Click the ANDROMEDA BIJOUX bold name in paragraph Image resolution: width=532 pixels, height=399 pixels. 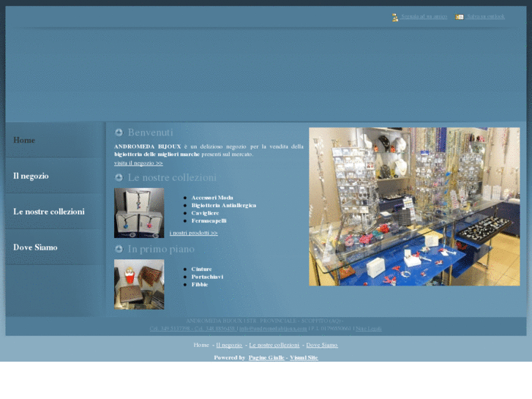click(x=148, y=146)
